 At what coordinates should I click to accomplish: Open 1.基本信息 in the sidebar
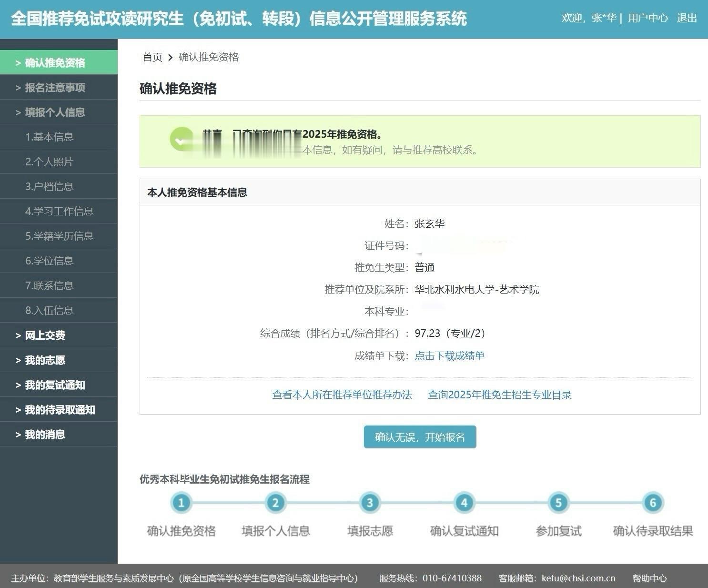tap(50, 137)
